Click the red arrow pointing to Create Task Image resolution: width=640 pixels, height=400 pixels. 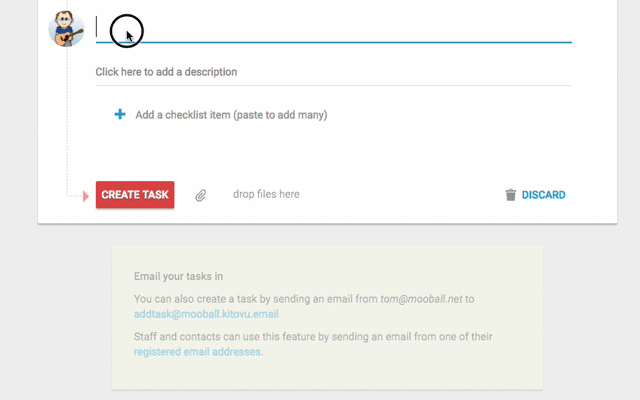(x=86, y=196)
